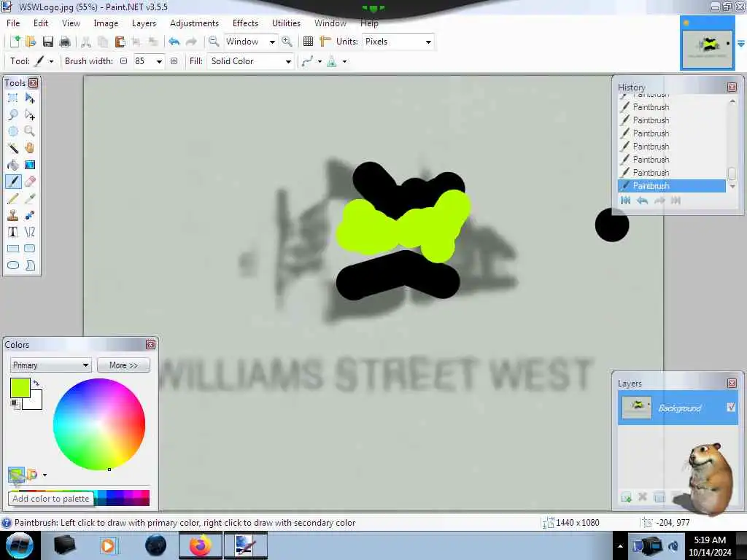The width and height of the screenshot is (747, 560).
Task: Open the zoom level Window dropdown
Action: point(272,42)
